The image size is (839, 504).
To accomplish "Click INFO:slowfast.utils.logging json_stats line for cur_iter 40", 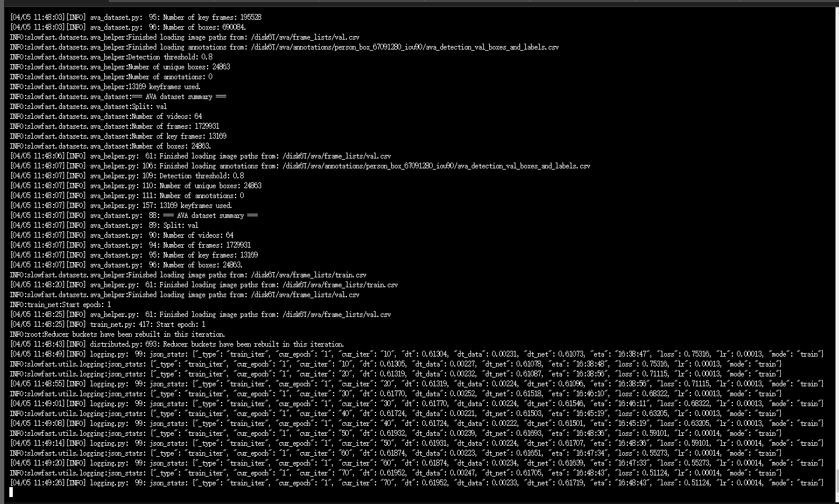I will 396,414.
